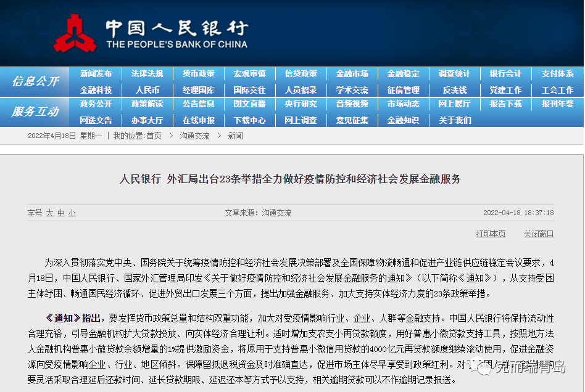Select 调查统计 navigation item
This screenshot has height=392, width=585.
click(454, 74)
